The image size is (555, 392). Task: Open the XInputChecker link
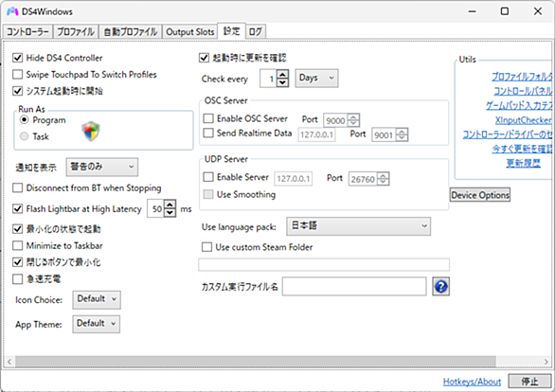(524, 120)
